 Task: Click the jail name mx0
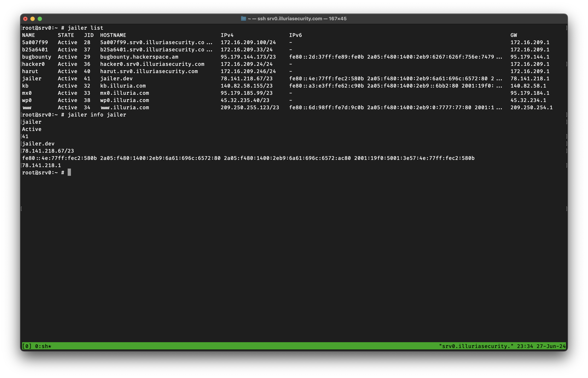27,93
